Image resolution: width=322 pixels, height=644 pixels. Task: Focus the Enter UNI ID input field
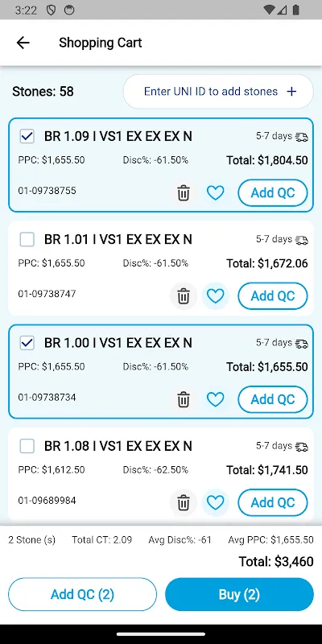pyautogui.click(x=218, y=92)
